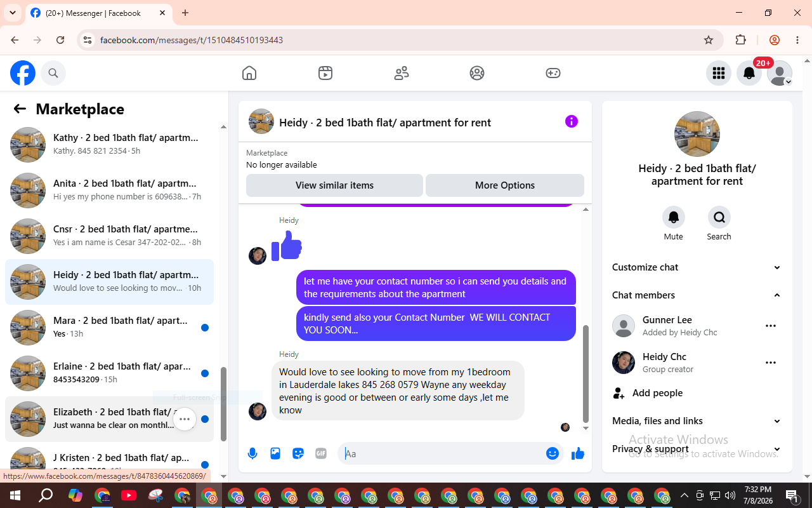Open the Facebook home logo
Image resolution: width=812 pixels, height=508 pixels.
(23, 73)
